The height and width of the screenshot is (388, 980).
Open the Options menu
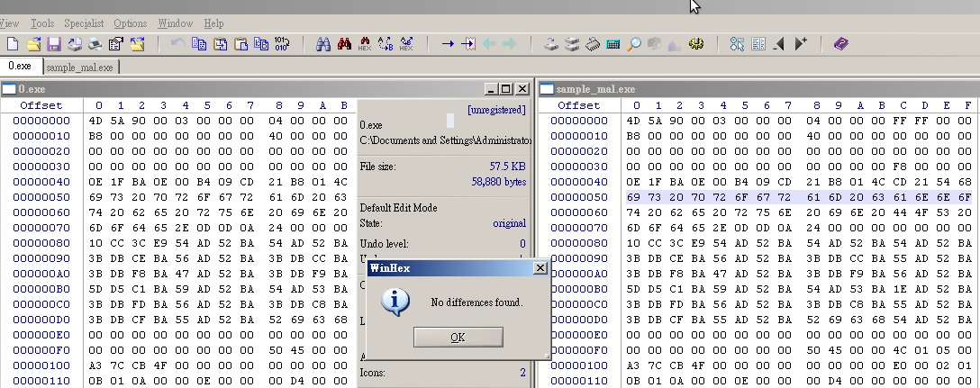click(131, 23)
